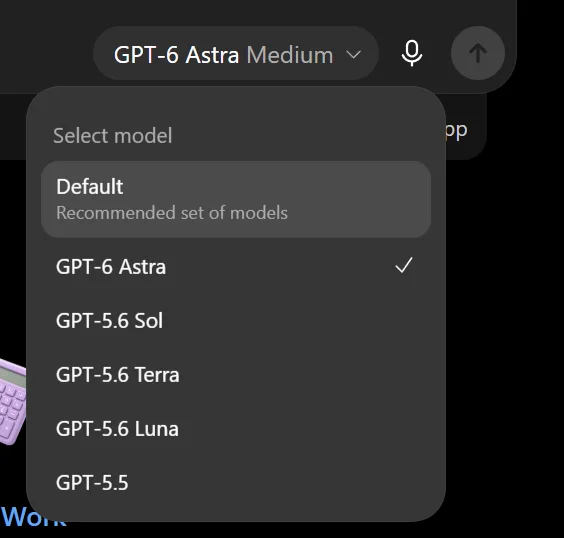Click the Medium effort label in selector
The image size is (564, 538).
click(290, 55)
